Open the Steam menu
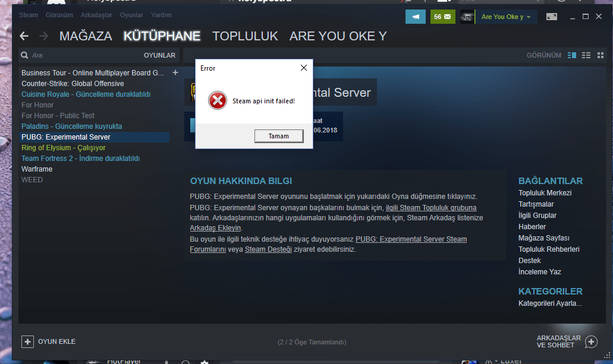 [x=29, y=15]
